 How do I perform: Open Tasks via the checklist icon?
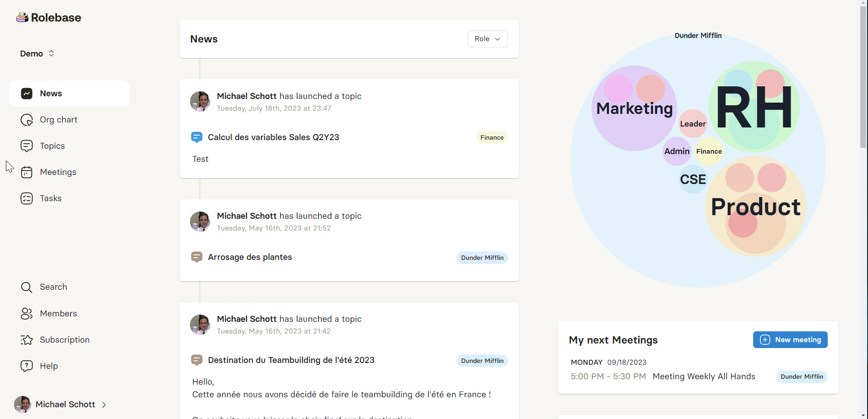click(27, 198)
